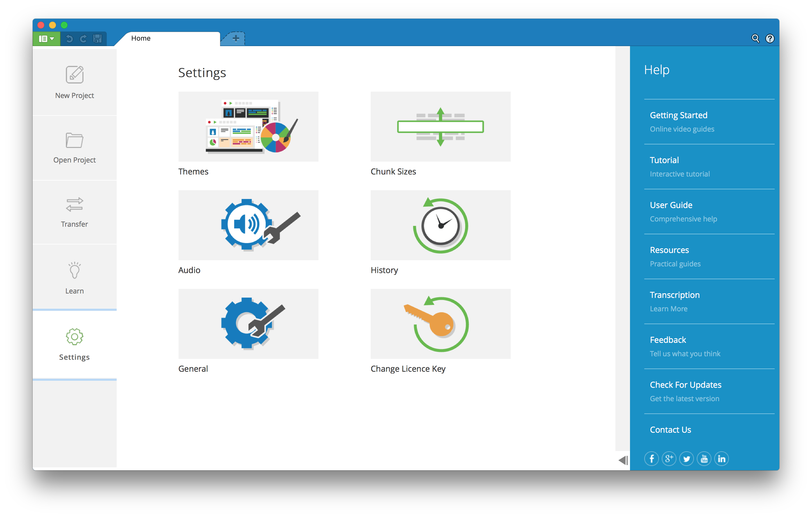Add a new tab with plus
Screen dimensions: 812x517
[236, 39]
